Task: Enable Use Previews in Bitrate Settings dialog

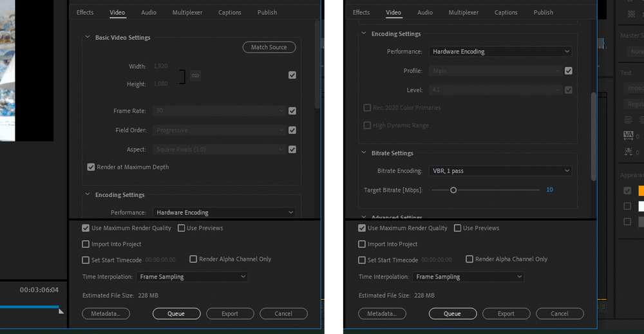Action: (x=457, y=228)
